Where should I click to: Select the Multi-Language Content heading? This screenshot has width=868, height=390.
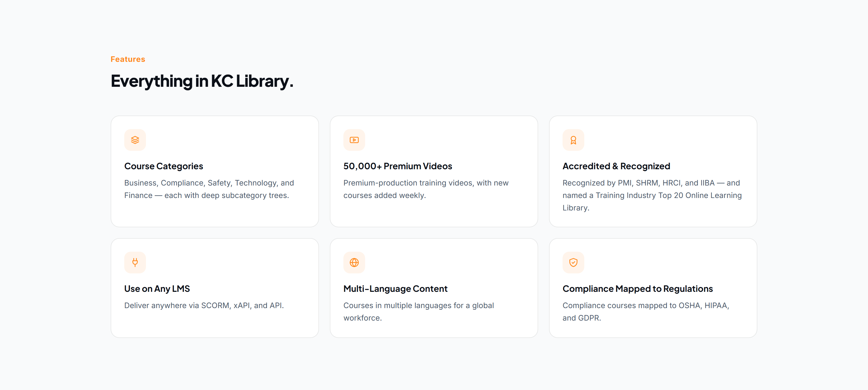[395, 289]
